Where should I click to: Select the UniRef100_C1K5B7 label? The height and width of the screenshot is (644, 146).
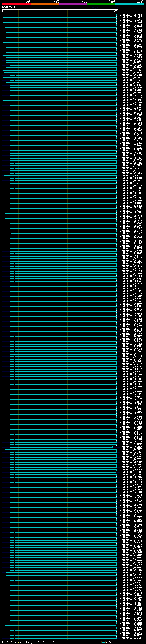tap(131, 472)
